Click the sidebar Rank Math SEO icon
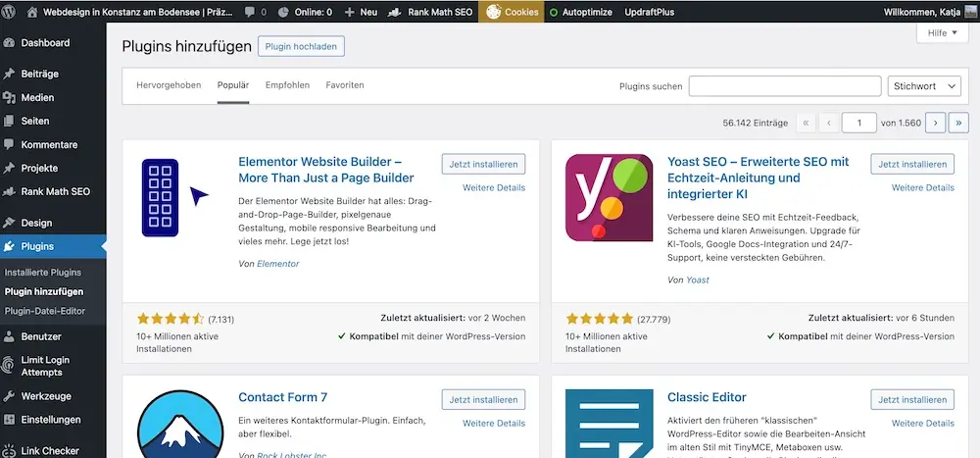The height and width of the screenshot is (458, 980). [9, 191]
